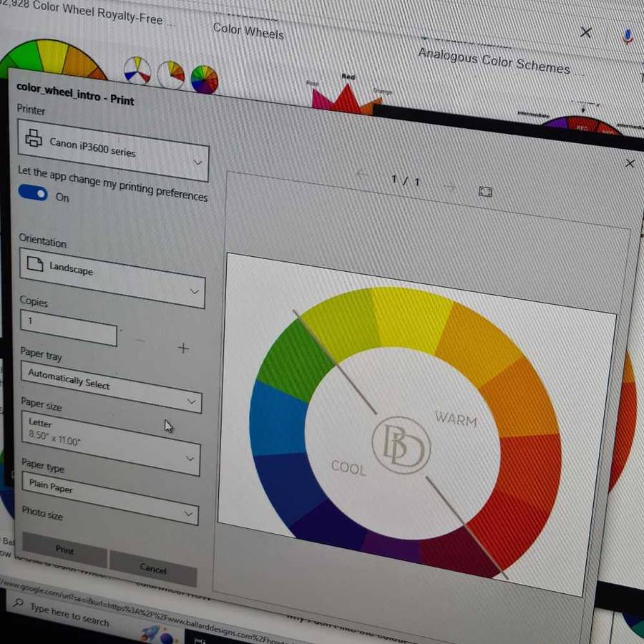
Task: Increase copies with the plus button
Action: pos(183,348)
